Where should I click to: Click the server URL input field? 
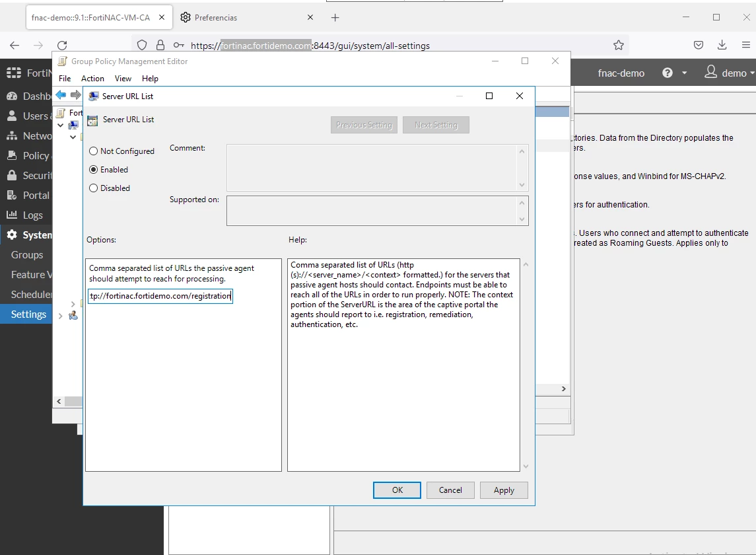tap(160, 296)
